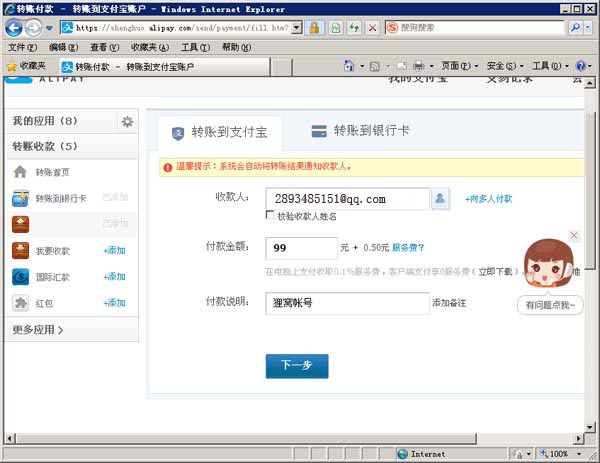Open the search provider dropdown arrow
The width and height of the screenshot is (600, 463).
pyautogui.click(x=587, y=28)
